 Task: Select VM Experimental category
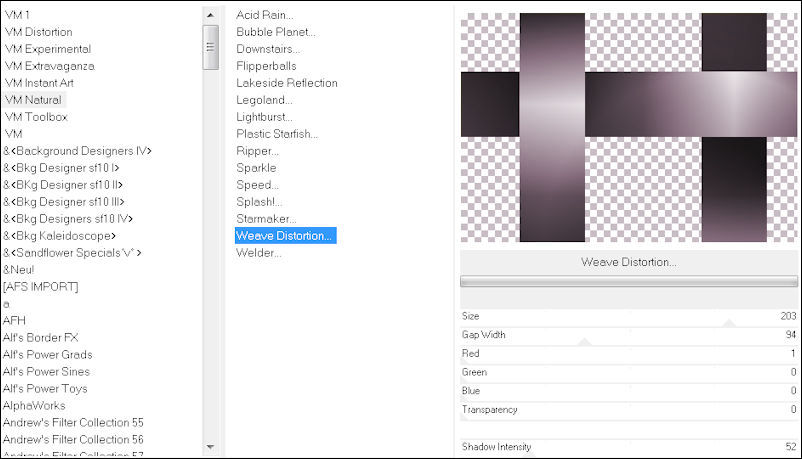tap(48, 49)
